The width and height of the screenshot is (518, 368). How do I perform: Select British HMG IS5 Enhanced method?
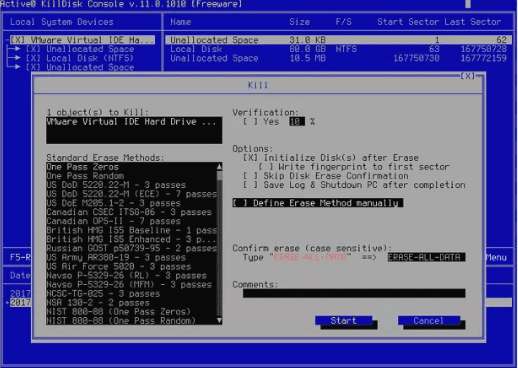pyautogui.click(x=131, y=239)
